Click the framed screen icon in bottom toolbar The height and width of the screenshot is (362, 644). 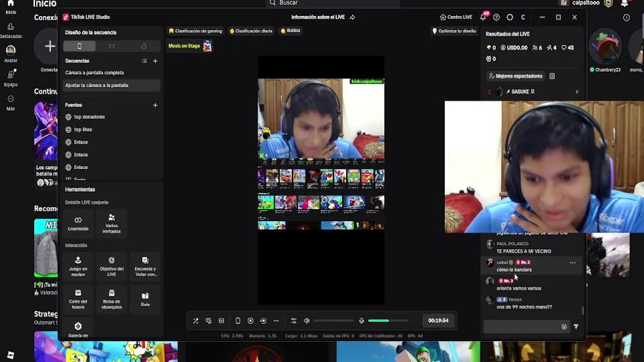click(221, 321)
